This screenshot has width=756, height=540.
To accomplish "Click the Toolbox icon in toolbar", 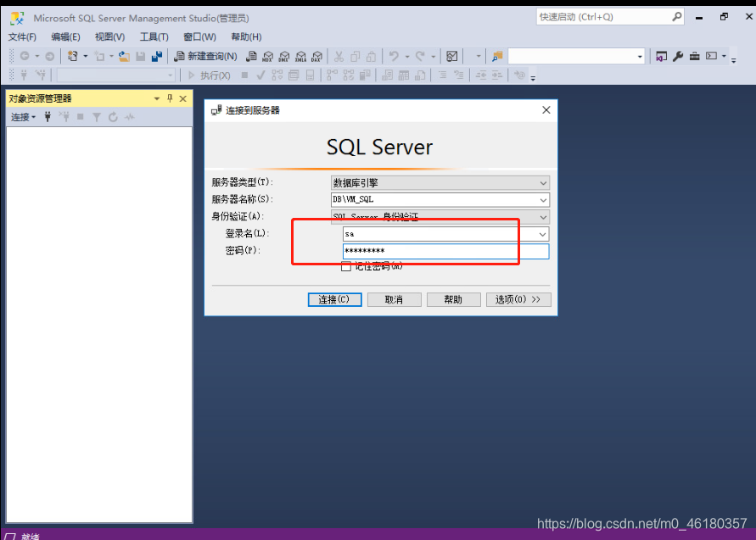I will (x=694, y=56).
